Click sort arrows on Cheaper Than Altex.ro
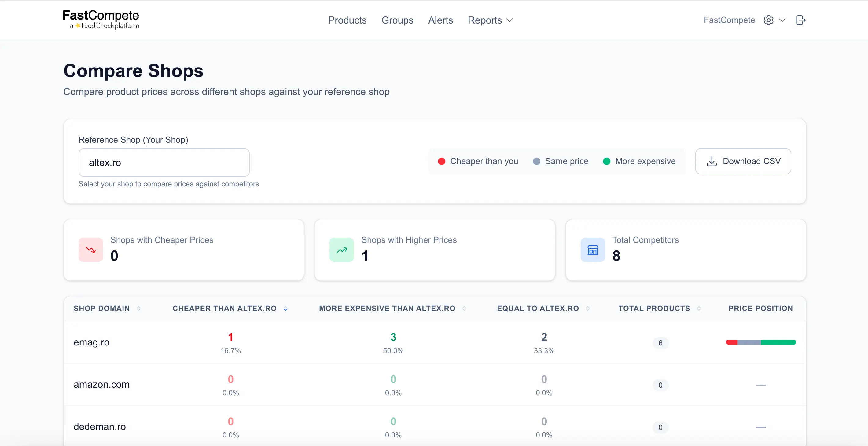The height and width of the screenshot is (446, 868). (285, 309)
